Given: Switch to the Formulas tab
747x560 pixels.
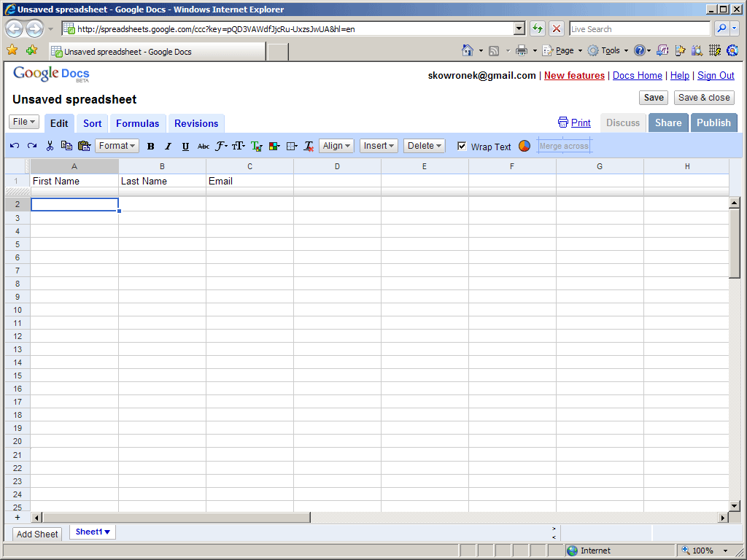Looking at the screenshot, I should coord(137,123).
